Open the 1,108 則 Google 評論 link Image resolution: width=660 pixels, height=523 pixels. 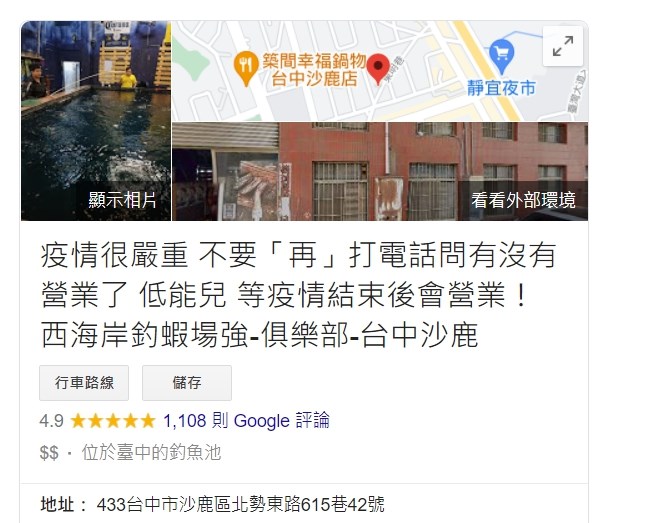pyautogui.click(x=246, y=421)
